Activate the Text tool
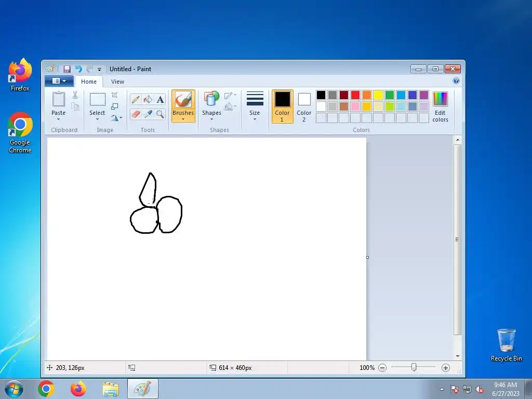The width and height of the screenshot is (532, 399). pos(160,99)
